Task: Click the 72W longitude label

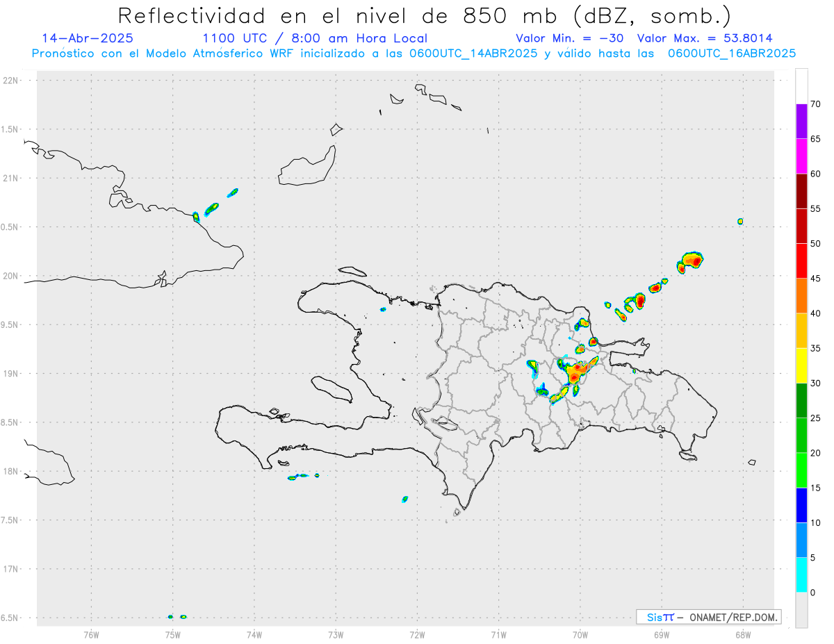Action: point(417,634)
